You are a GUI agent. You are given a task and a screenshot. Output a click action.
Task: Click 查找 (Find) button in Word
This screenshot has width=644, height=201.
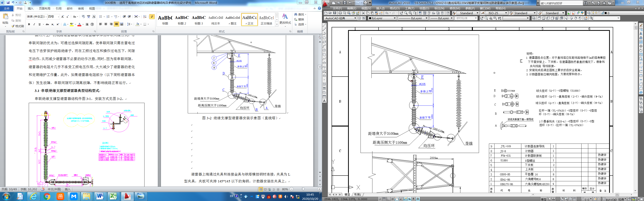pyautogui.click(x=300, y=15)
